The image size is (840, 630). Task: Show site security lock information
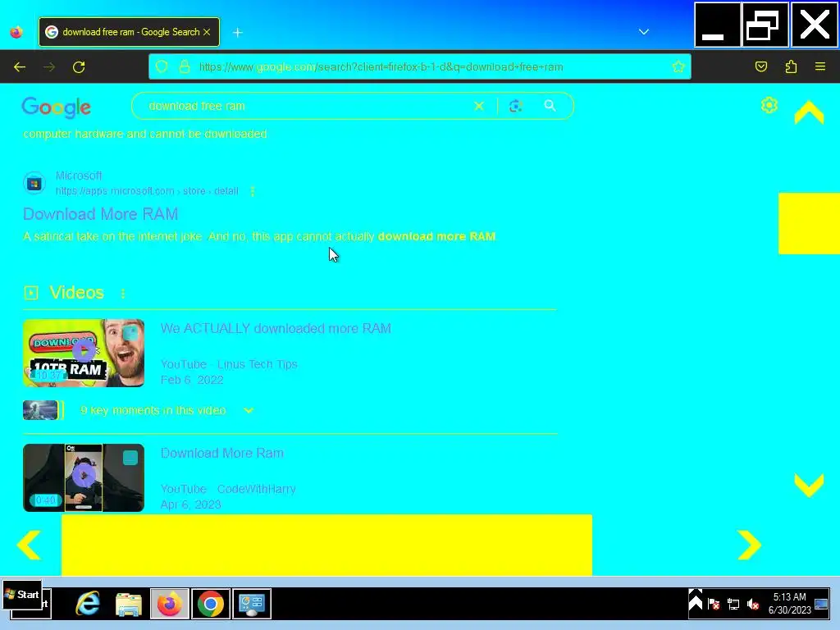(185, 67)
